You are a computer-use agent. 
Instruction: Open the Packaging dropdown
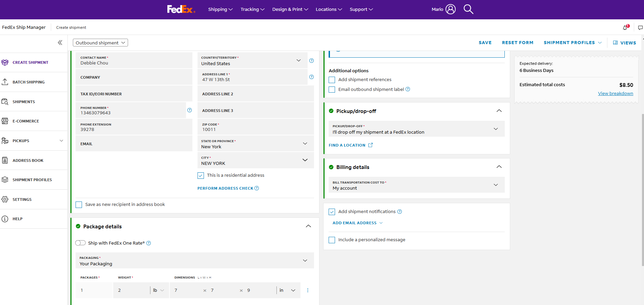point(195,261)
